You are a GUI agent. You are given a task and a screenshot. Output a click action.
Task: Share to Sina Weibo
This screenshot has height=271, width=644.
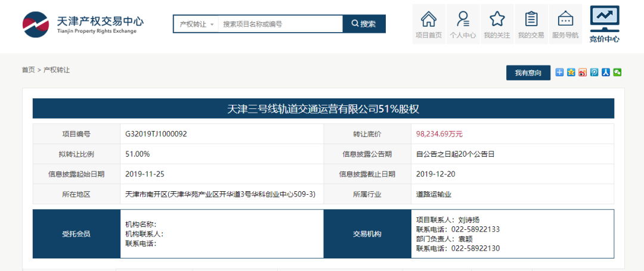(x=583, y=72)
